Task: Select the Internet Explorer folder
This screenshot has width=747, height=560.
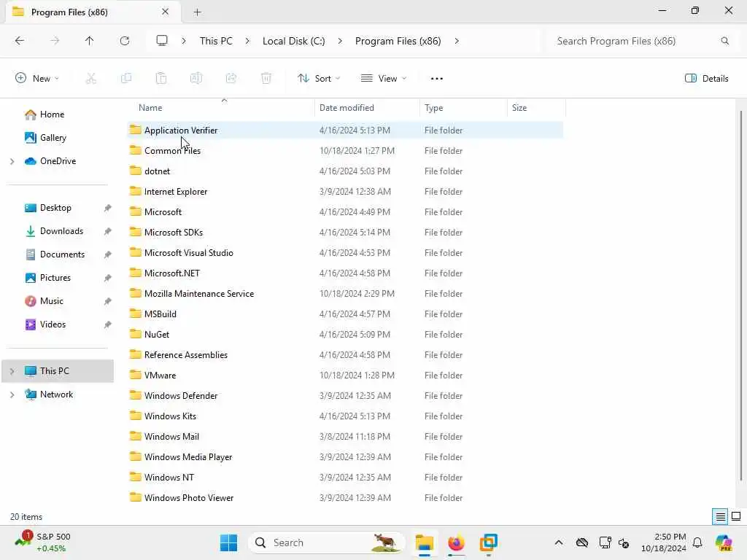Action: tap(345, 192)
